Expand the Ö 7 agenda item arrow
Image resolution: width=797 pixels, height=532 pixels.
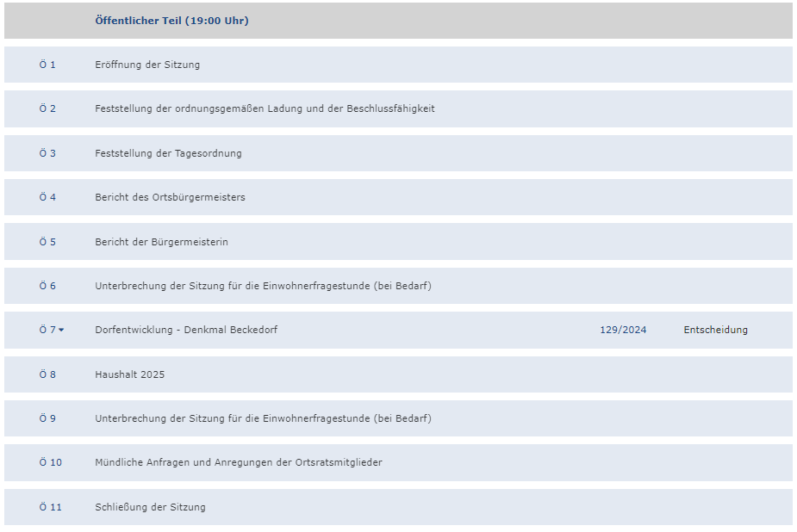[61, 331]
